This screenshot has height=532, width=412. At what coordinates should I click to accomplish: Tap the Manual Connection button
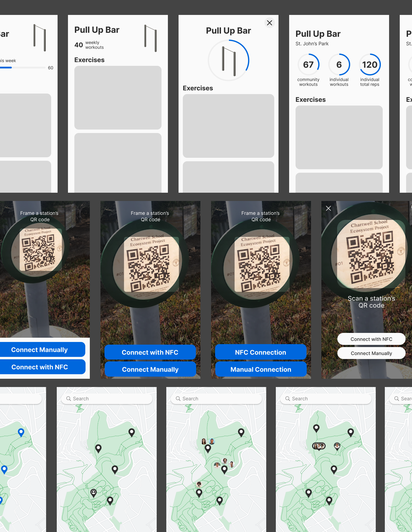[x=261, y=369]
